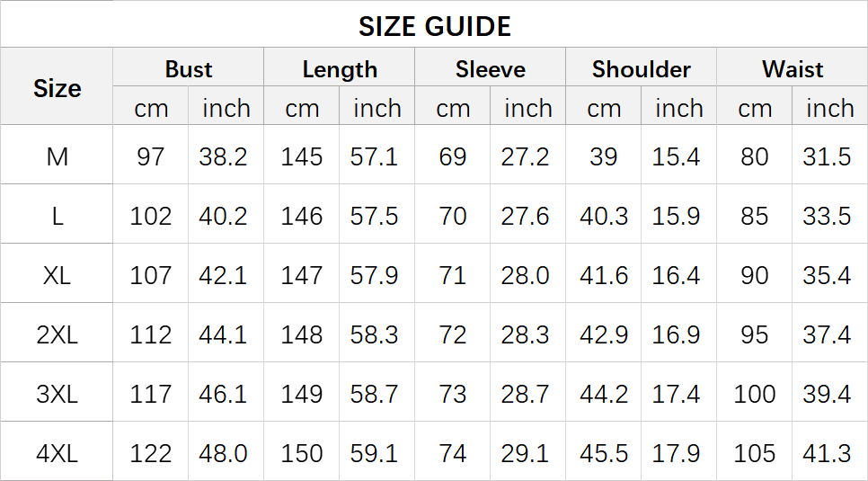Click the M size row label
Screen dimensions: 868x481
tap(57, 156)
